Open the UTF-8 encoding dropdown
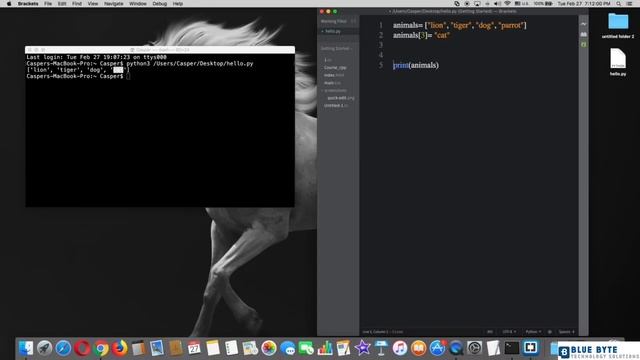Screen dimensions: 640x360 point(509,332)
